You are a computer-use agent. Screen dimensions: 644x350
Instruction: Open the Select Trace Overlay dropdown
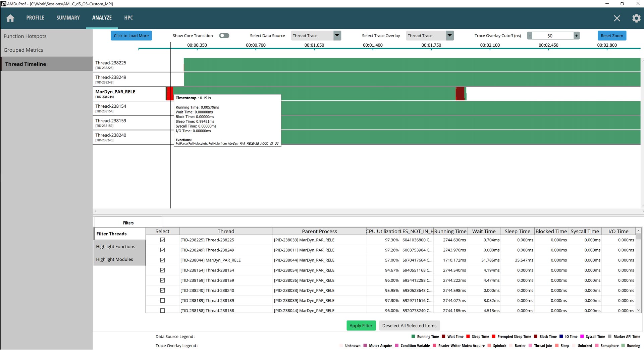(430, 36)
